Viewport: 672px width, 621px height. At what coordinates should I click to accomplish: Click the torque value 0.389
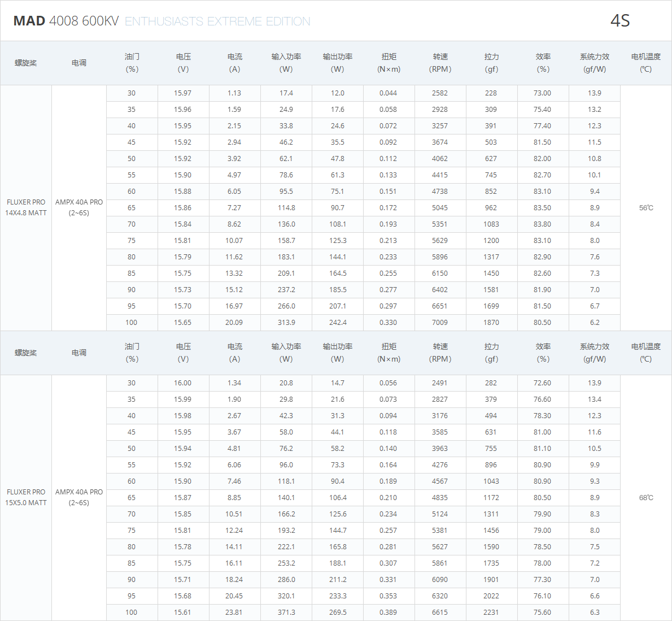tap(389, 613)
